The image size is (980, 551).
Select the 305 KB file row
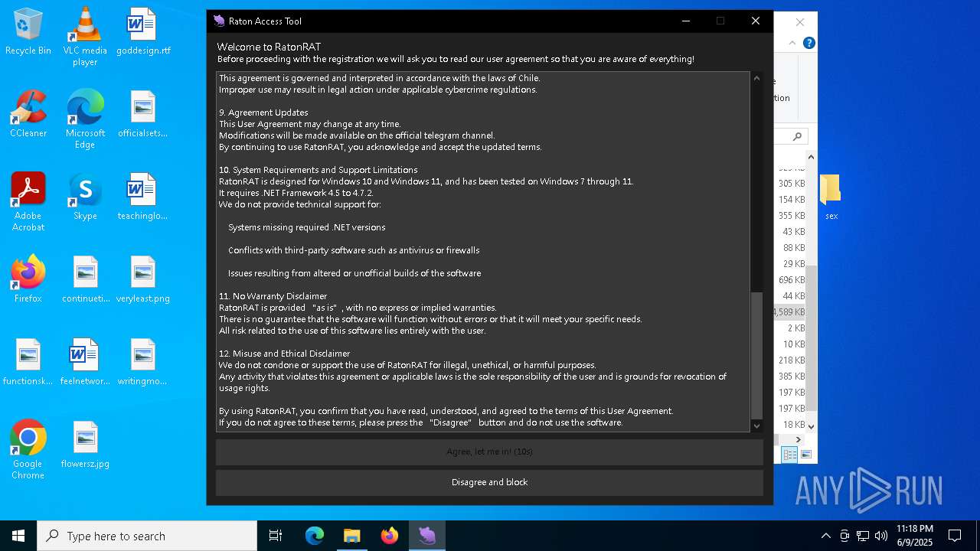(790, 184)
